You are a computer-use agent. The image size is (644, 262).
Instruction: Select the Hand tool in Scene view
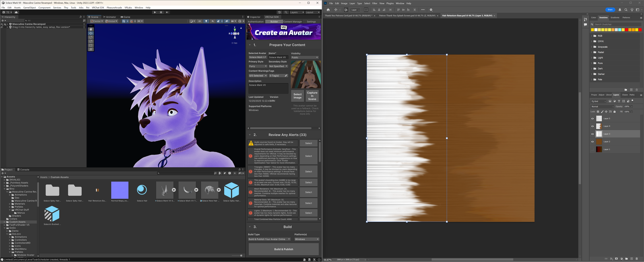[x=91, y=29]
